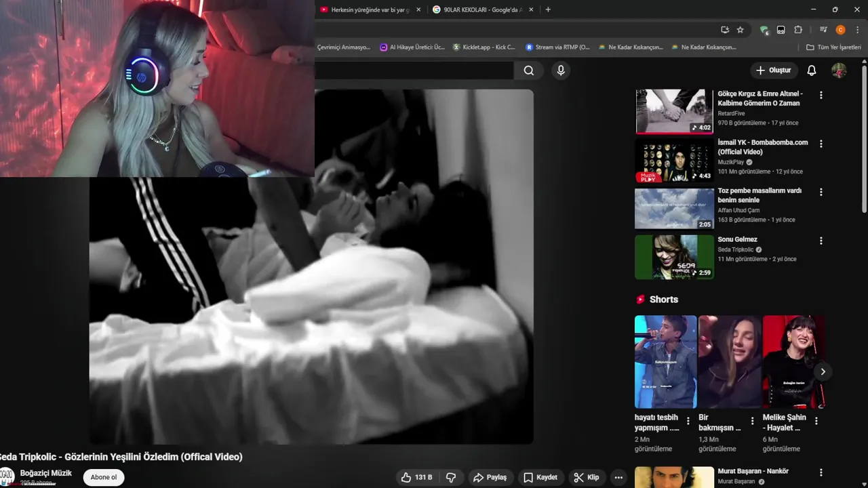This screenshot has width=868, height=488.
Task: Start voice search with the microphone icon
Action: click(560, 70)
